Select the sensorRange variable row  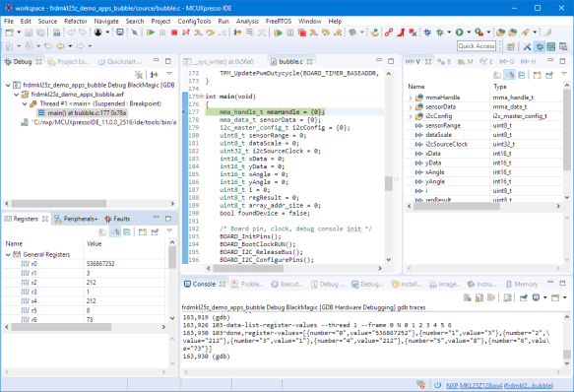pyautogui.click(x=484, y=126)
